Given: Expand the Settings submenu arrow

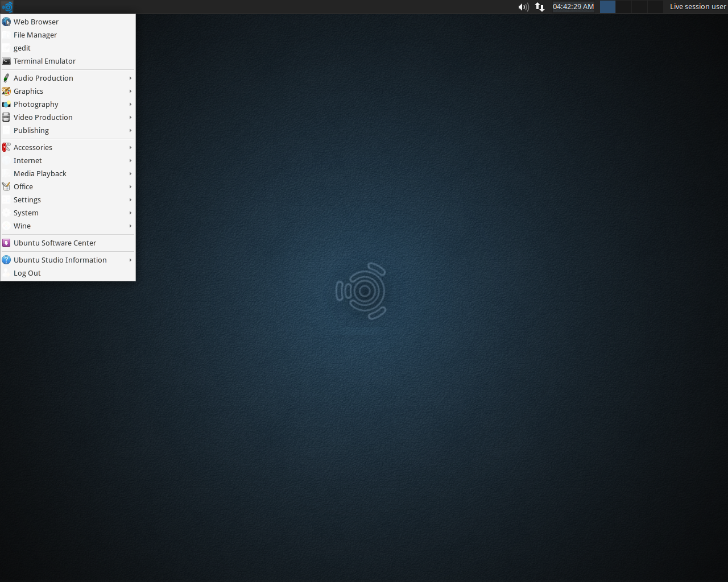Looking at the screenshot, I should point(130,199).
